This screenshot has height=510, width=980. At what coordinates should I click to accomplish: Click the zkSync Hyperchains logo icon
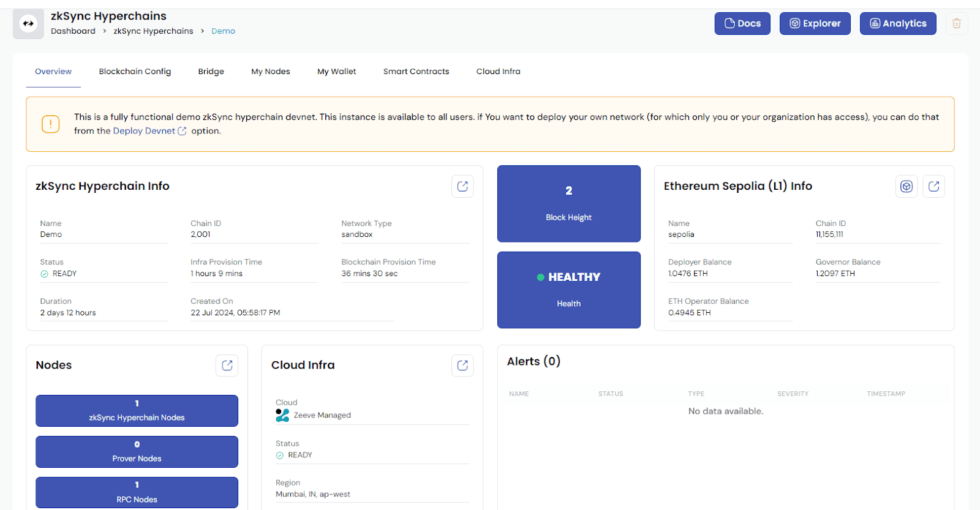28,24
